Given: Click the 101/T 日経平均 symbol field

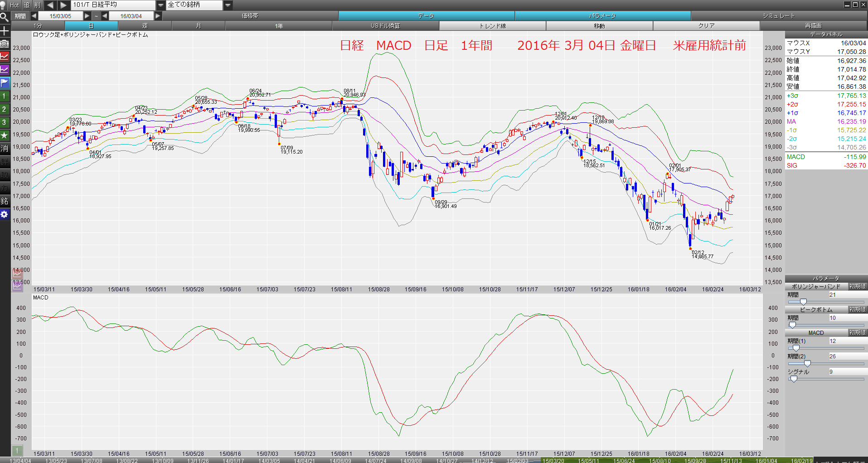Looking at the screenshot, I should (x=113, y=5).
